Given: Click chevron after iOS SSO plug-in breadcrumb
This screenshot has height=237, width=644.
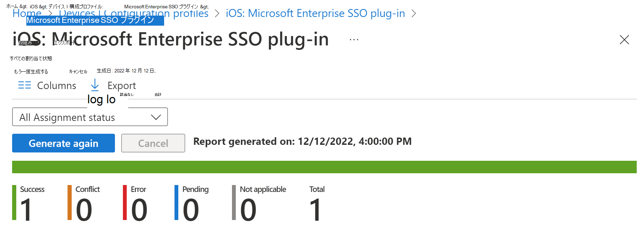Looking at the screenshot, I should click(413, 14).
